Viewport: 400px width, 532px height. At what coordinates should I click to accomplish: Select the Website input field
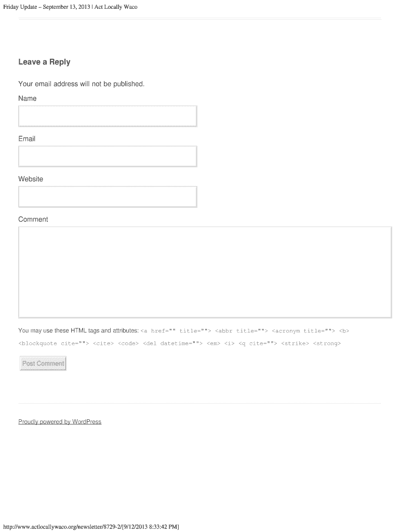tap(108, 197)
